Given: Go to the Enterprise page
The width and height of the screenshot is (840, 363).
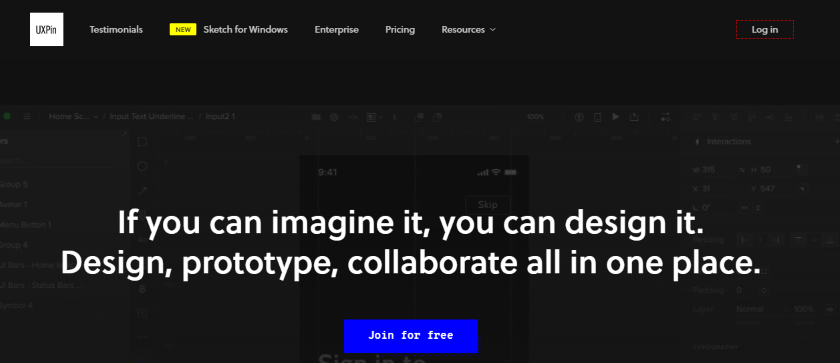Looking at the screenshot, I should (336, 29).
